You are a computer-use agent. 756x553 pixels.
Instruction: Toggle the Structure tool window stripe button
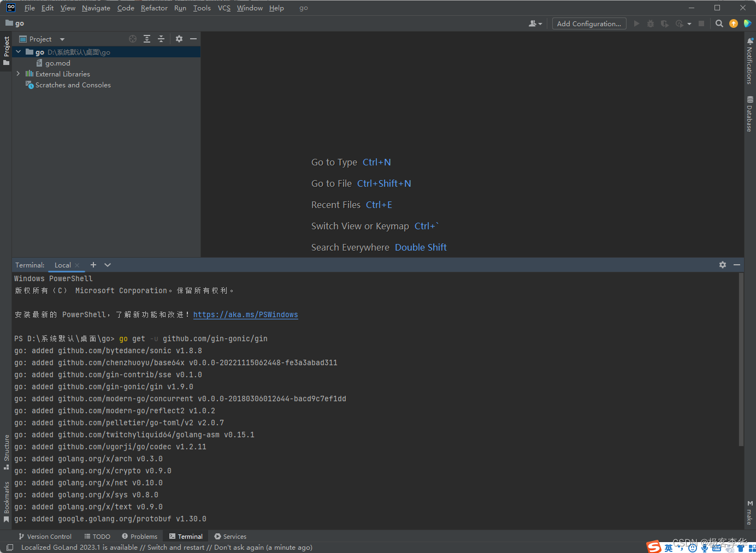coord(6,452)
